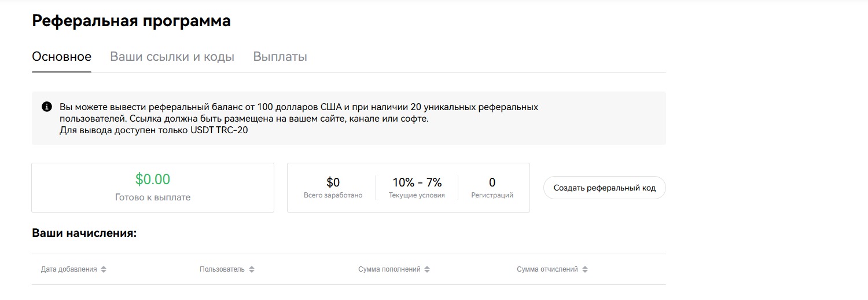Image resolution: width=868 pixels, height=300 pixels.
Task: Click the Ваши начисления section heading
Action: tap(84, 233)
